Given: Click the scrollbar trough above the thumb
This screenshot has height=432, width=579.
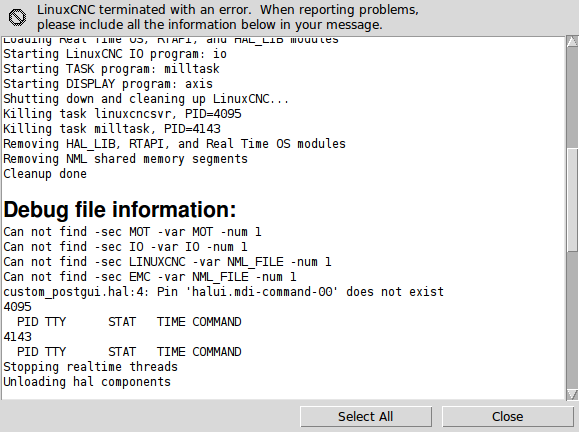Looking at the screenshot, I should pos(572,97).
